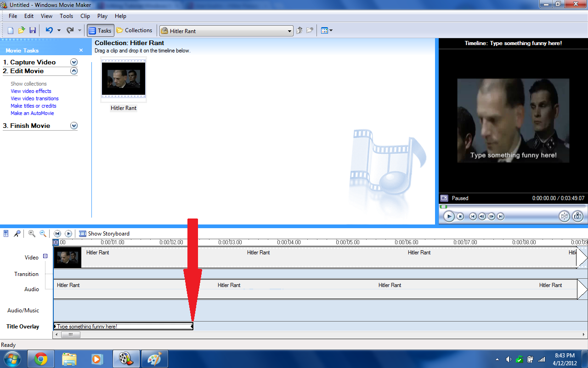Open Windows Media Player from taskbar
Screen dimensions: 588x368
(x=97, y=359)
